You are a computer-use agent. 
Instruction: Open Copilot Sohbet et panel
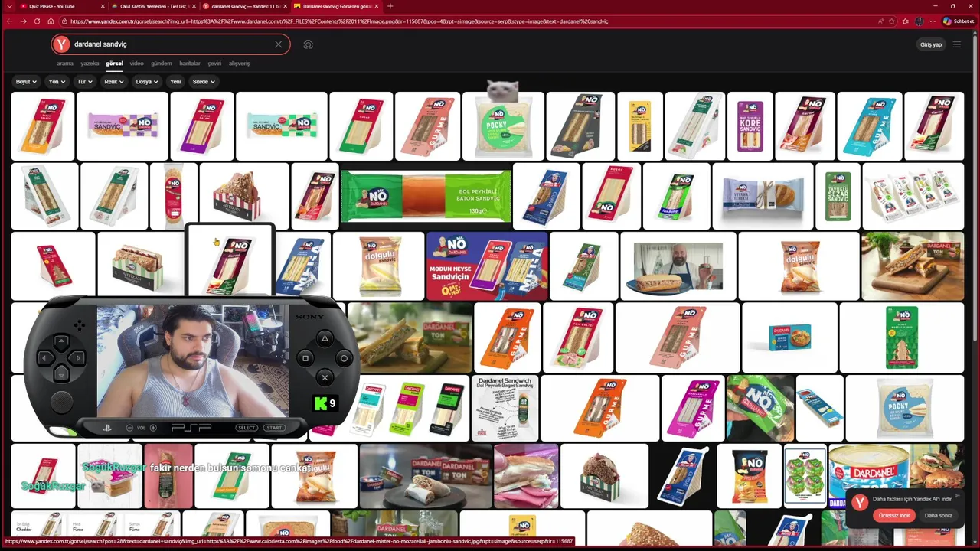959,21
